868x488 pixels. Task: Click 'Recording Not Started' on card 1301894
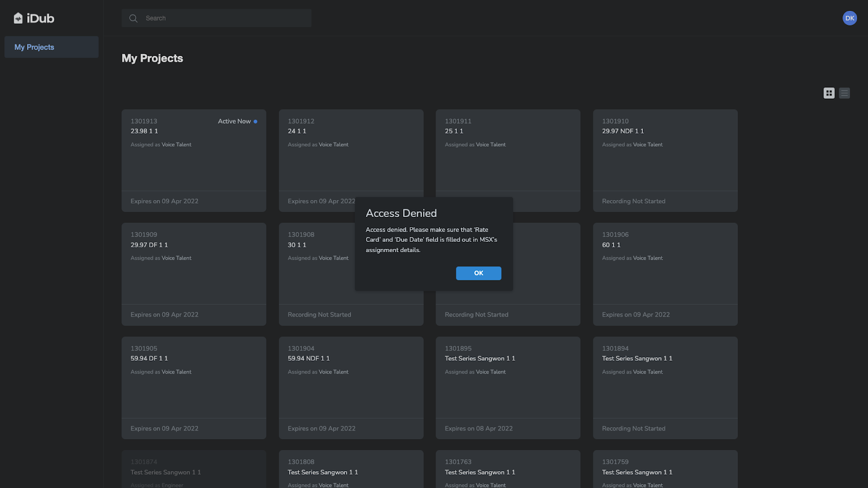pyautogui.click(x=634, y=428)
